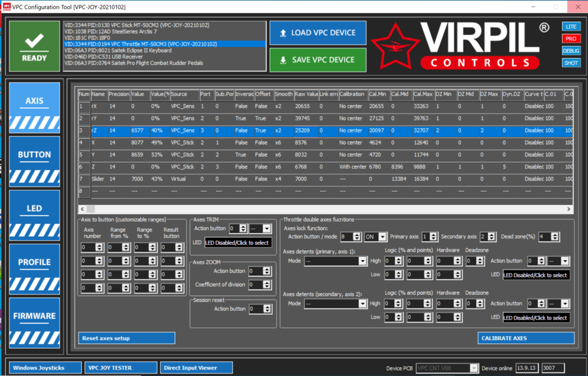Click the Device online version field 13.9.13
This screenshot has height=376, width=588.
pyautogui.click(x=527, y=368)
